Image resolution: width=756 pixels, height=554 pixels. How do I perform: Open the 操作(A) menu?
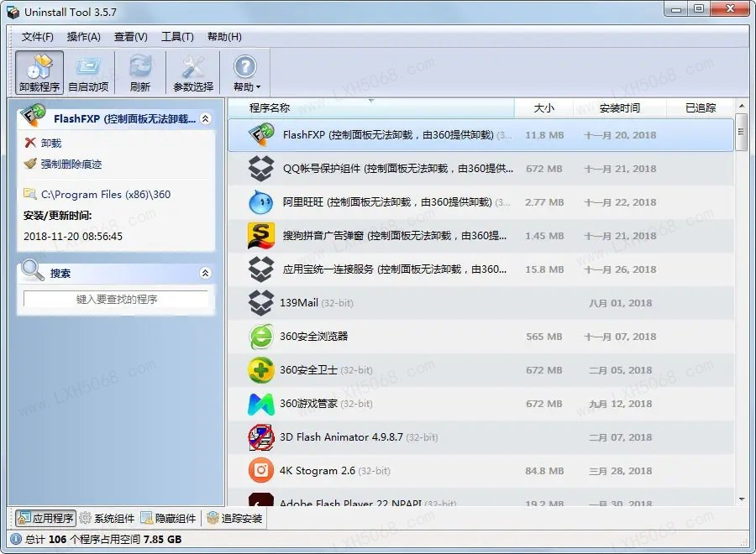point(83,37)
